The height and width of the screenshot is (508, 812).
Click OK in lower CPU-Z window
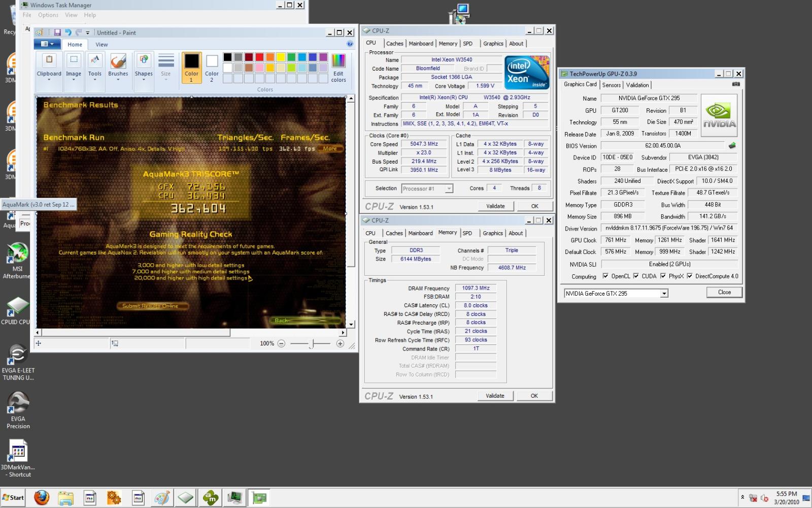[534, 396]
